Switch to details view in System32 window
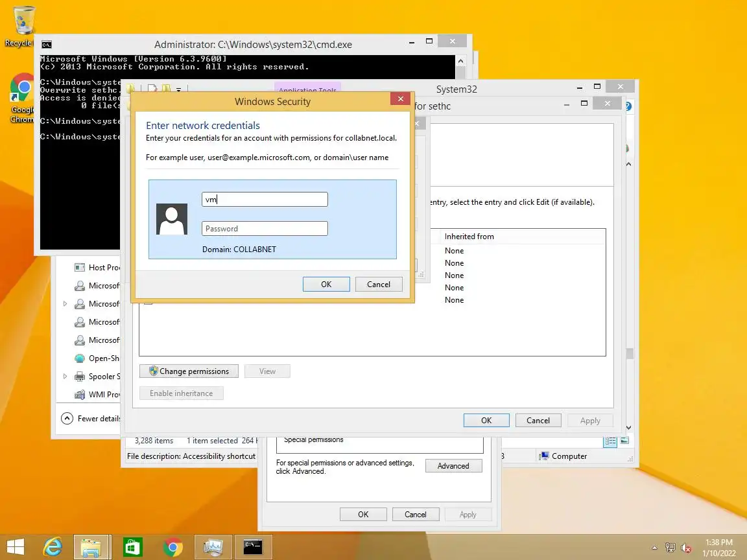747x560 pixels. 610,441
